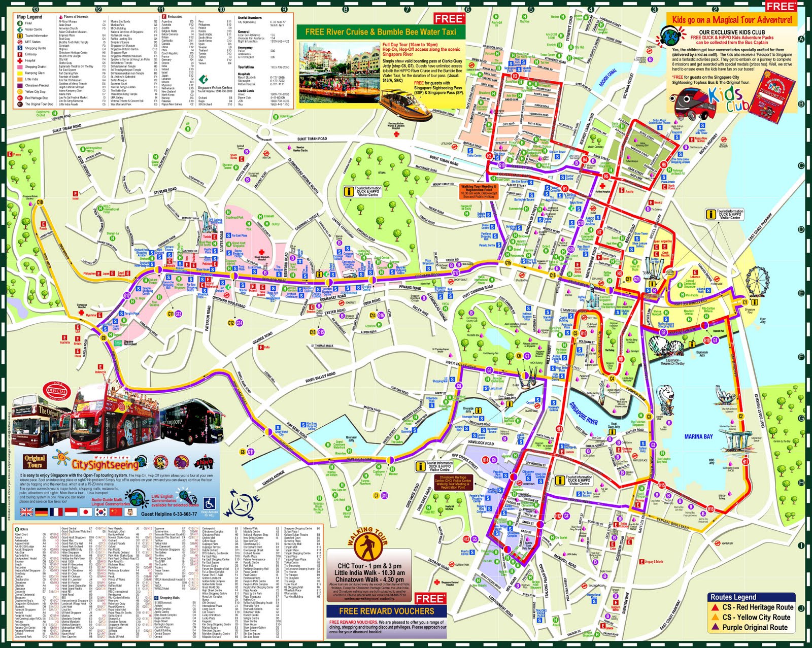Click the FREE River Cruise & Bumble Bee Water Taxi heading
This screenshot has width=812, height=648.
coord(381,32)
